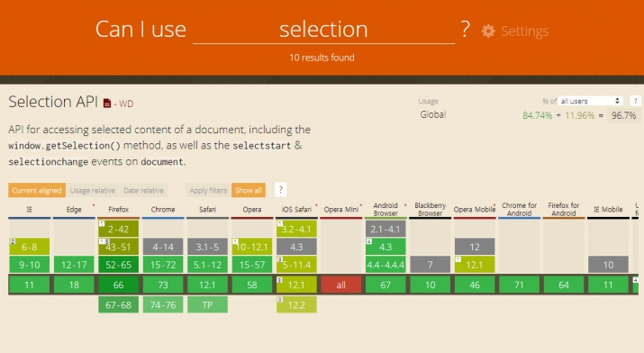Image resolution: width=644 pixels, height=353 pixels.
Task: Click the Blackberry Browser column header
Action: coord(430,209)
